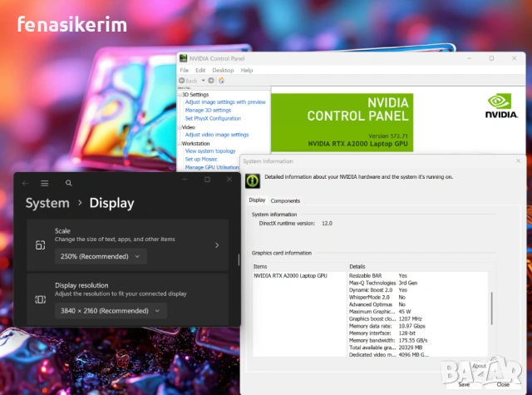The width and height of the screenshot is (532, 395).
Task: Maximize the NVIDIA Control Panel window
Action: [x=491, y=58]
